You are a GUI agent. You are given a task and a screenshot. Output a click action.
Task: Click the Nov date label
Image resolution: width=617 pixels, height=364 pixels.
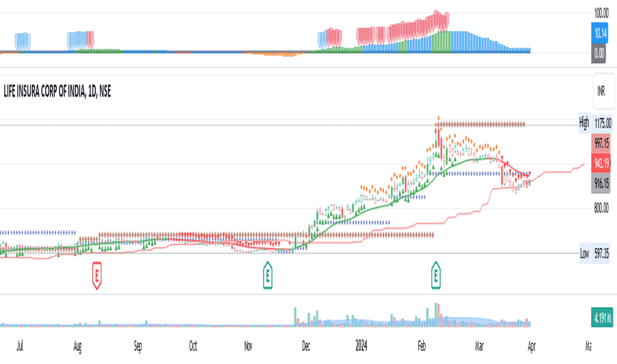click(248, 346)
